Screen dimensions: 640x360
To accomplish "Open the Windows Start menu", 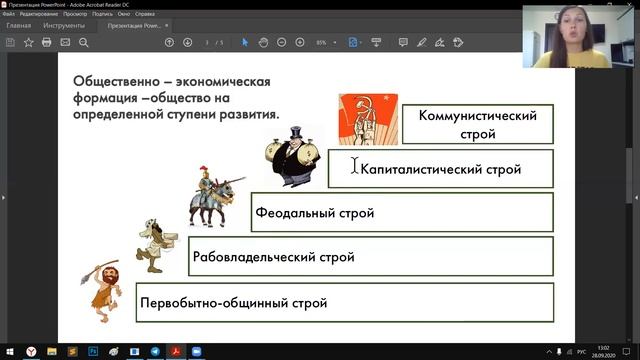I will [10, 351].
